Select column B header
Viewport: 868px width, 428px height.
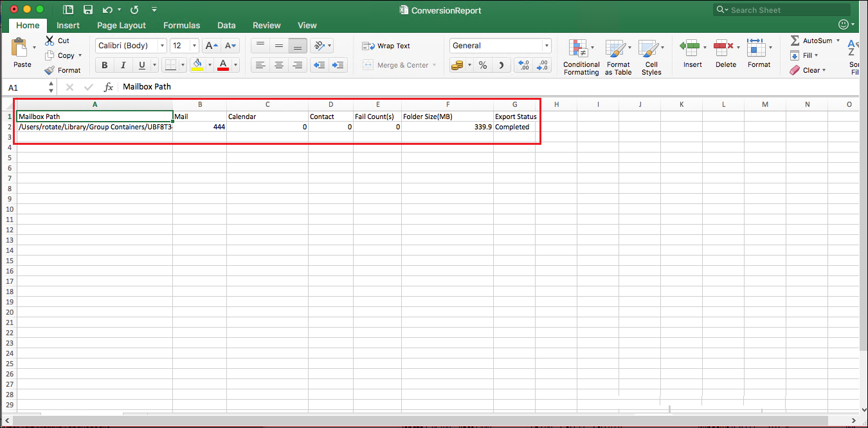[x=200, y=104]
